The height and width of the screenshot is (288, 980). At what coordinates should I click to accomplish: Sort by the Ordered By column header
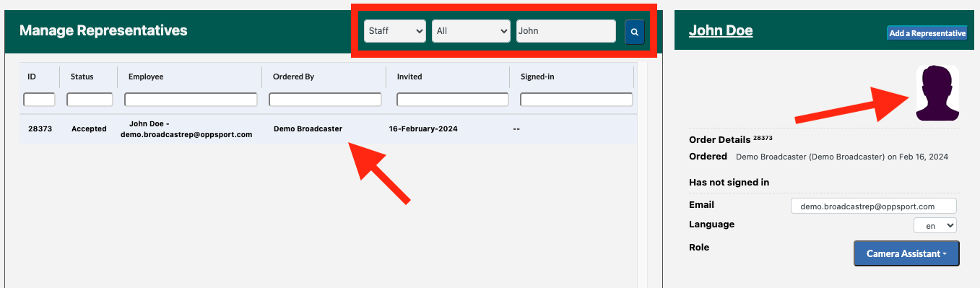tap(293, 77)
